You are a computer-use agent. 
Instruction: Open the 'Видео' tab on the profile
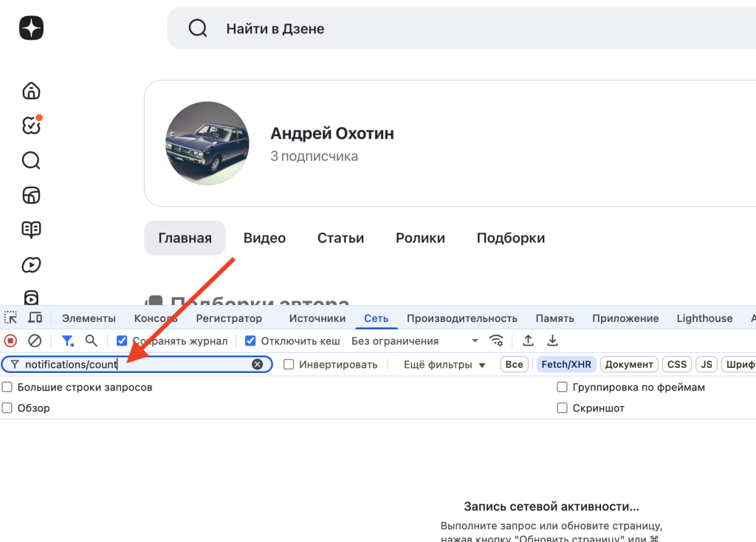click(264, 239)
